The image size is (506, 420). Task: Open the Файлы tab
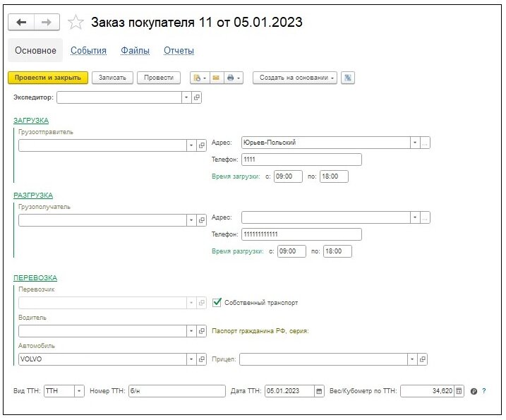(135, 50)
